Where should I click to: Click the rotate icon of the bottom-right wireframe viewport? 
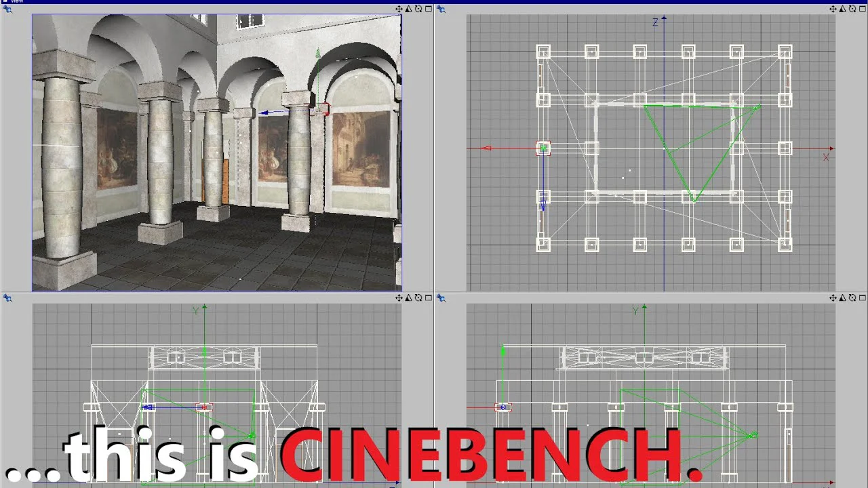tap(852, 298)
